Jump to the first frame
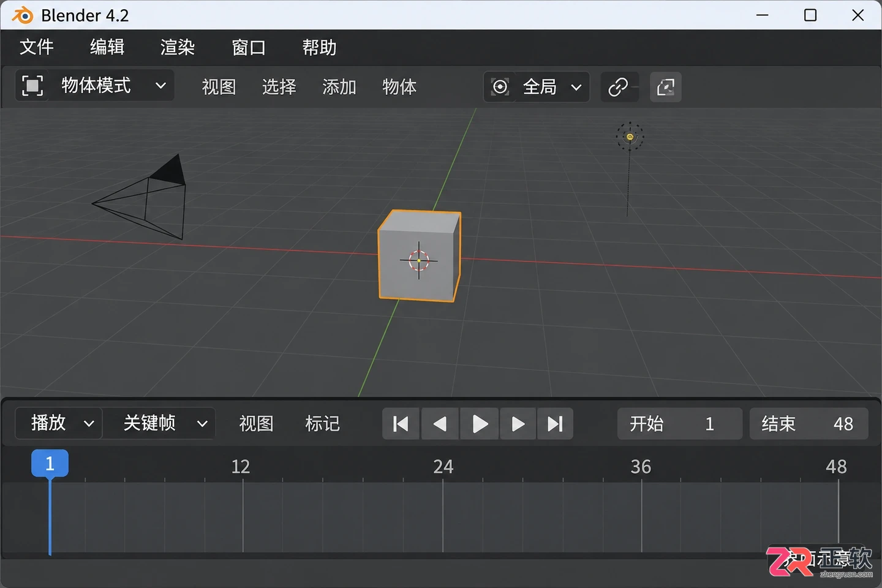The image size is (882, 588). [401, 424]
